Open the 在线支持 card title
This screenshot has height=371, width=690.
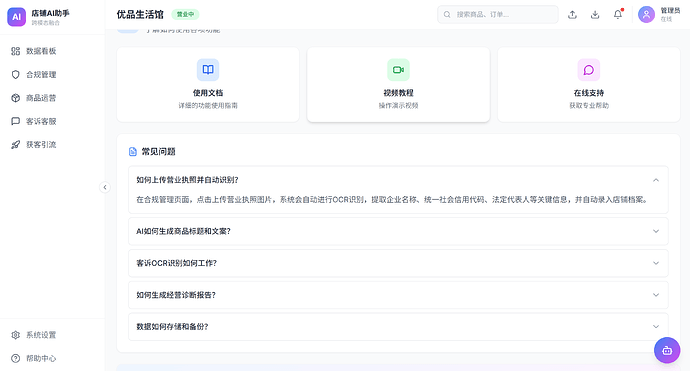point(589,93)
